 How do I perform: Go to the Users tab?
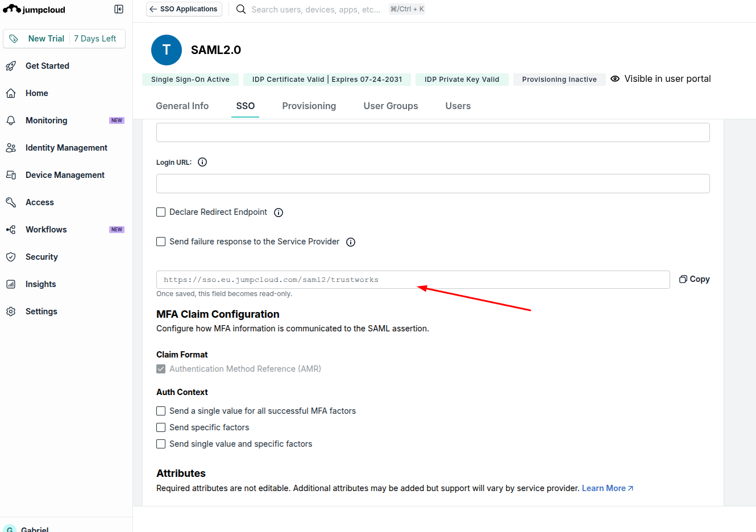click(458, 106)
